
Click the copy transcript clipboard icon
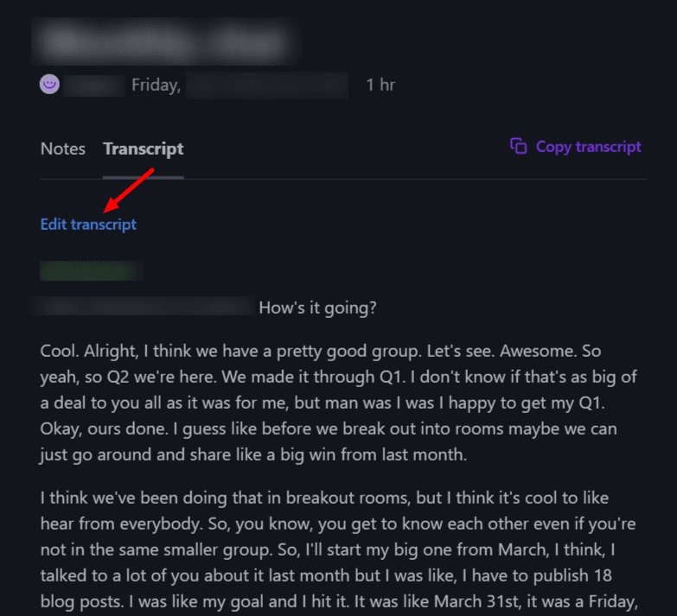click(518, 146)
